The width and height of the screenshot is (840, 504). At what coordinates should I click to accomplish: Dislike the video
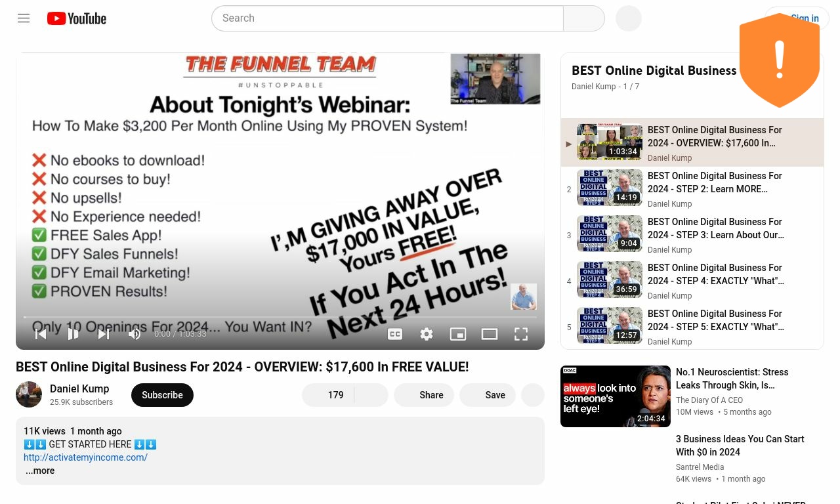371,395
